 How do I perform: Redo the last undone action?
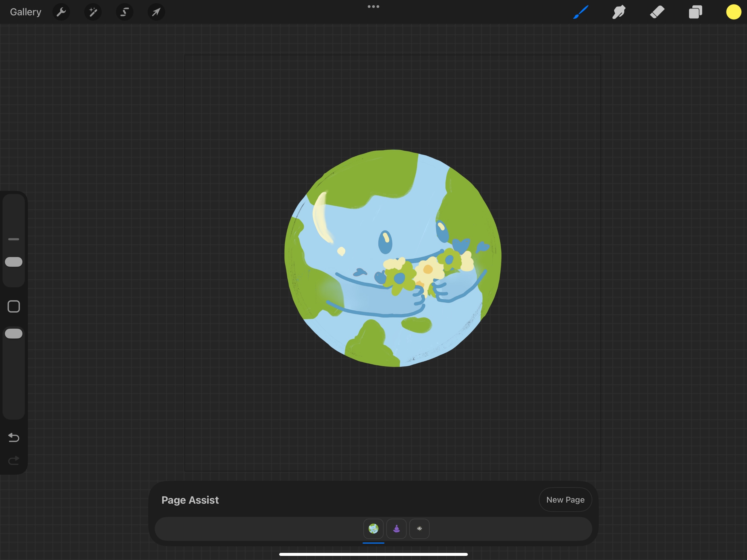tap(14, 460)
